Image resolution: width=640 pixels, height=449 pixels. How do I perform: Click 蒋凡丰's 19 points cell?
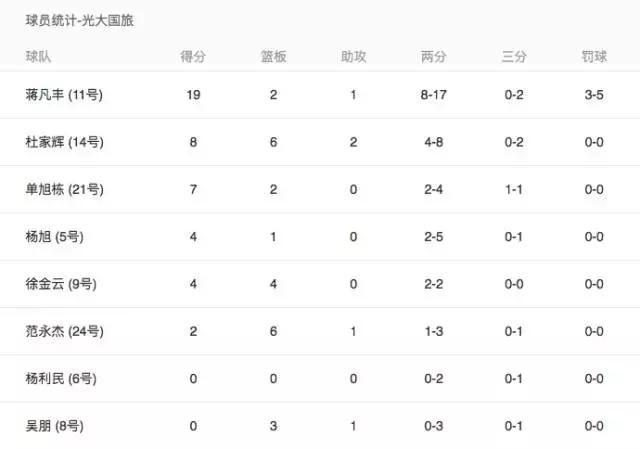pos(193,95)
